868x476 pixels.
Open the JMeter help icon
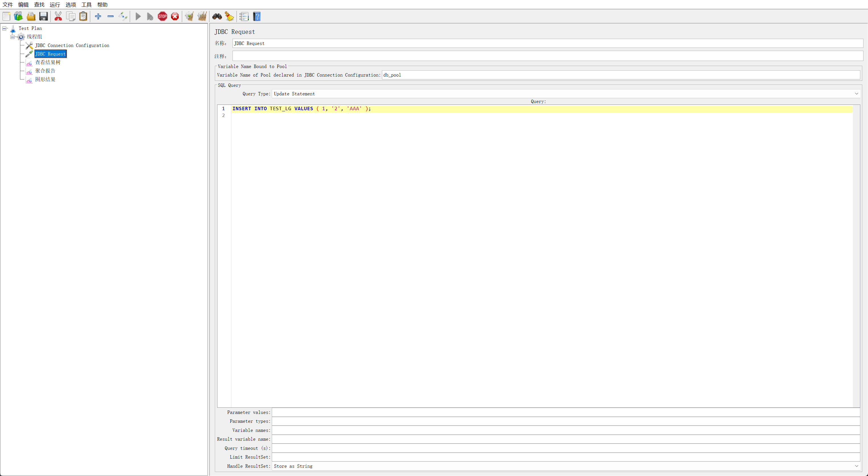[257, 16]
